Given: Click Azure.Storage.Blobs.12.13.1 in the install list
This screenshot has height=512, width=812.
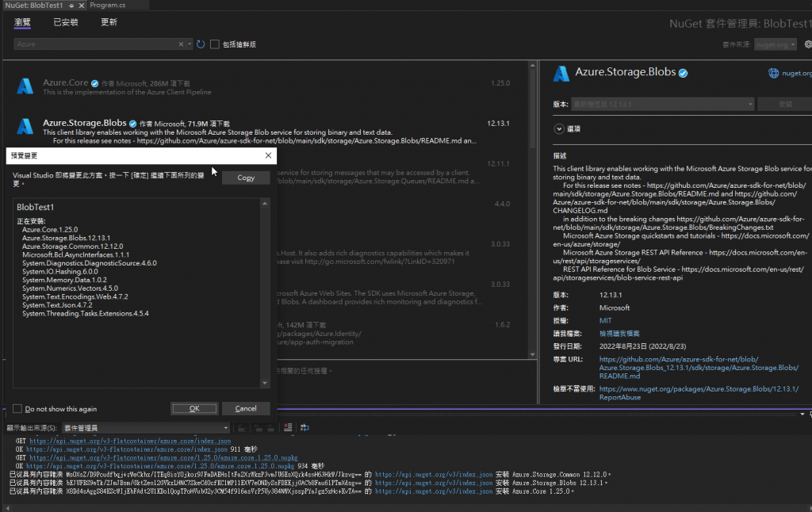Looking at the screenshot, I should click(x=66, y=238).
